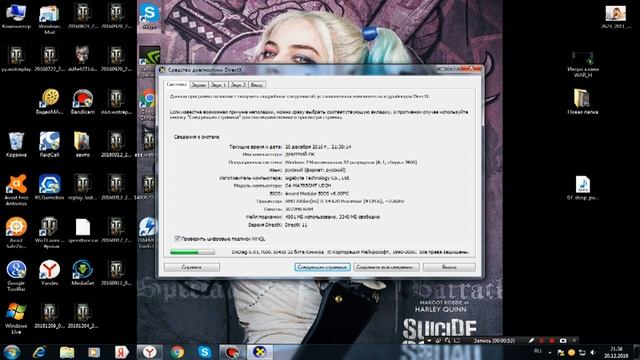The height and width of the screenshot is (360, 640).
Task: Select the 20161204_2... replay file
Action: 82,316
